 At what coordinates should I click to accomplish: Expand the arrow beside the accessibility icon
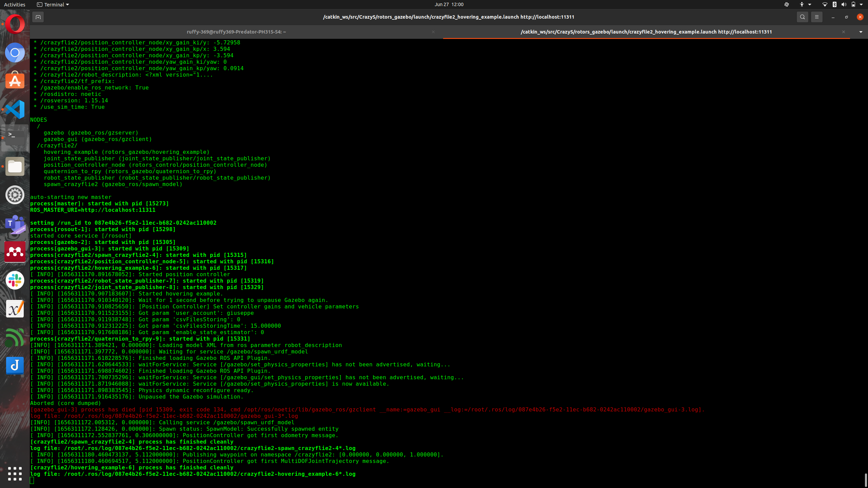click(x=810, y=4)
